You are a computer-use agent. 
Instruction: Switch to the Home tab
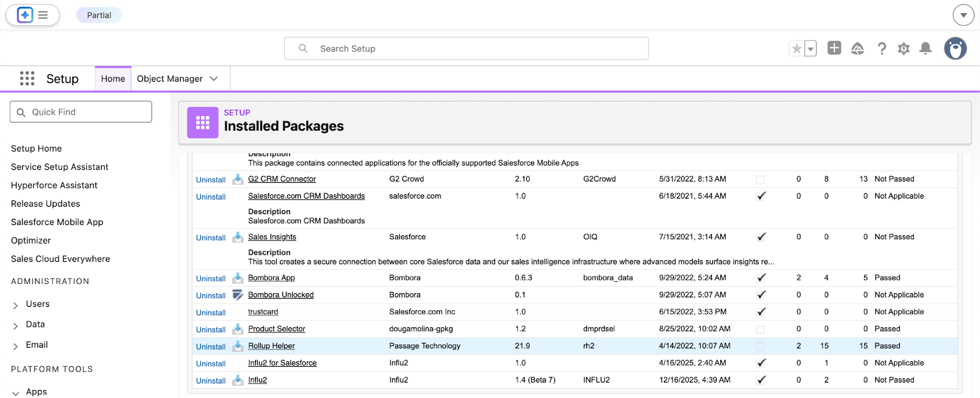click(113, 78)
